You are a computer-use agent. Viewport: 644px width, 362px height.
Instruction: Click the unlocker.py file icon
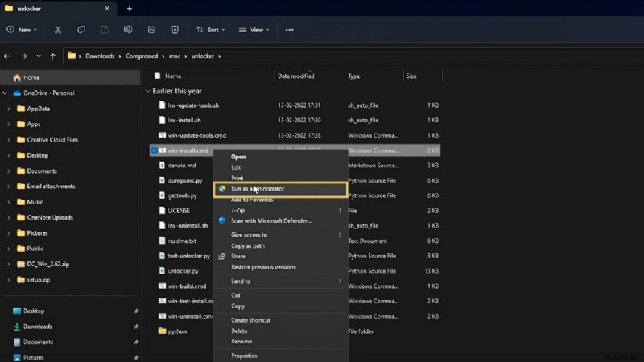(162, 271)
